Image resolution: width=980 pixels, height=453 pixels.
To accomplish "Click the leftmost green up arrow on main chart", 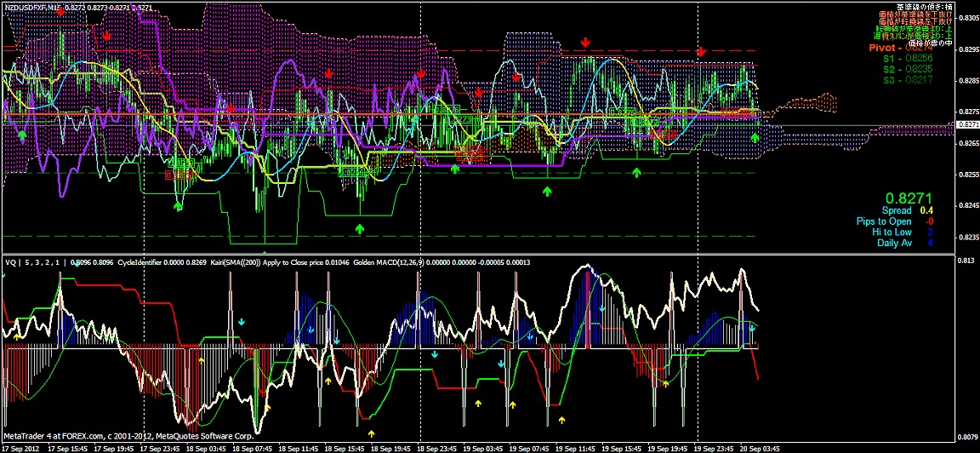I will coord(23,135).
